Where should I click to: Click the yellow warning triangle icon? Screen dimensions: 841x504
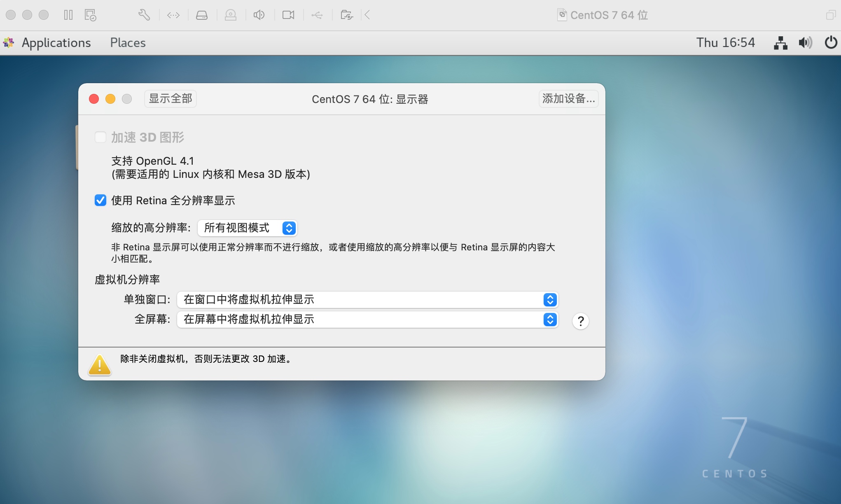pyautogui.click(x=99, y=364)
